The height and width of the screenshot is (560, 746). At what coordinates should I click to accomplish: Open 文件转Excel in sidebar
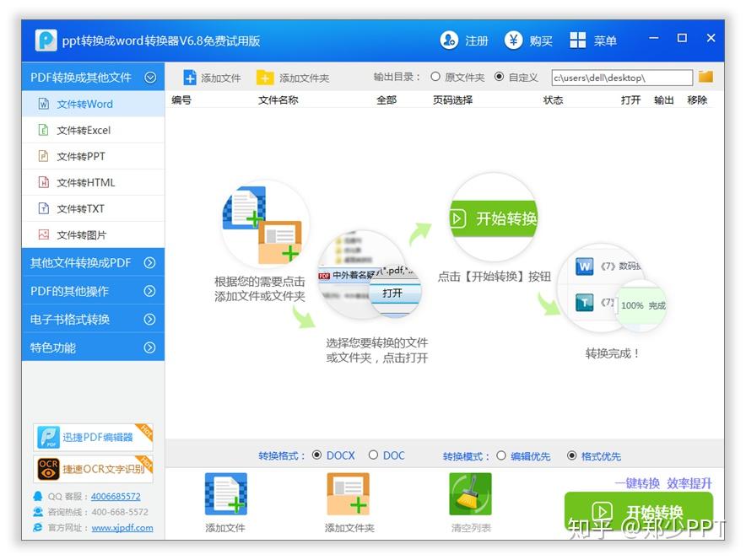click(93, 130)
